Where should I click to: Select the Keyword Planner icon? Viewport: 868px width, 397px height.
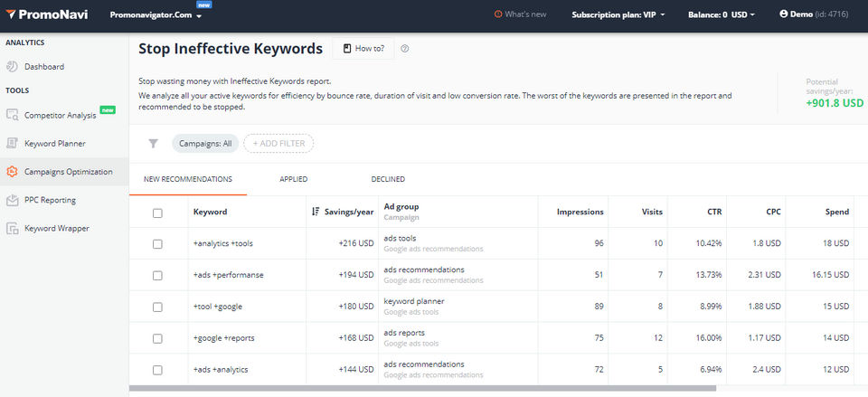click(x=13, y=143)
